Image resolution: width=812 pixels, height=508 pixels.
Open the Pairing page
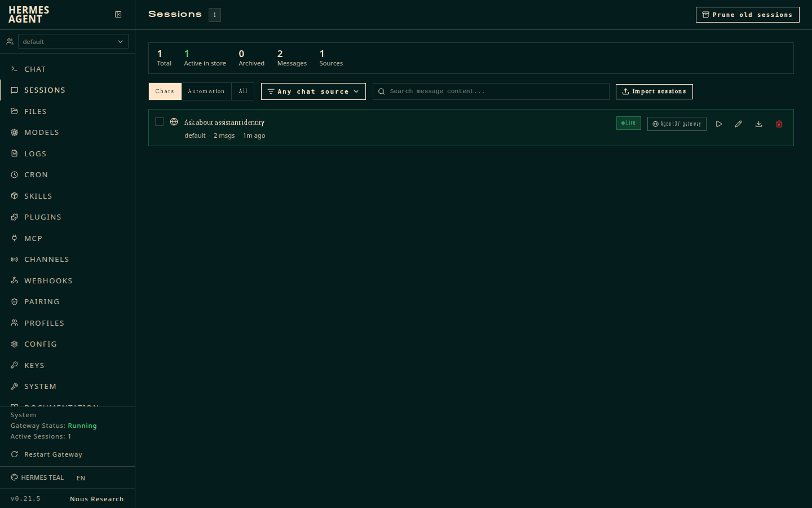click(68, 301)
